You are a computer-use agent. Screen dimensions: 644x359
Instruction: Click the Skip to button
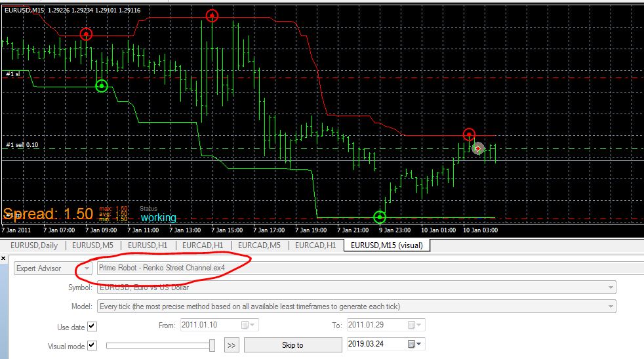[x=293, y=345]
